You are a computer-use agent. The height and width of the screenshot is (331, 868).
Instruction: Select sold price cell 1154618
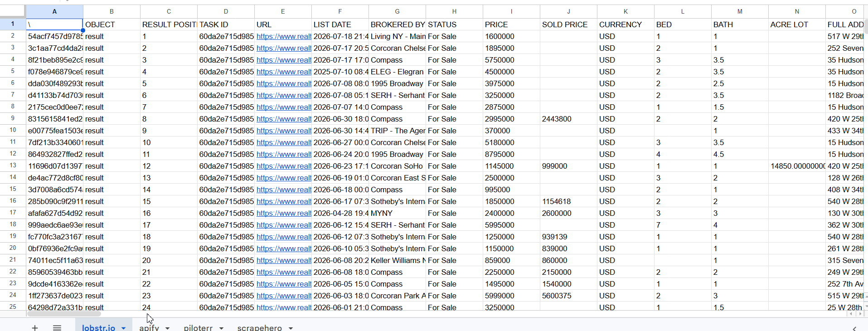click(568, 201)
